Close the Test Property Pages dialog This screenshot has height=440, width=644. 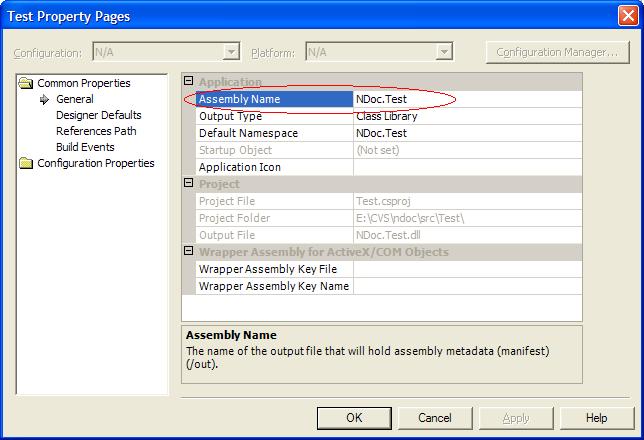[628, 16]
